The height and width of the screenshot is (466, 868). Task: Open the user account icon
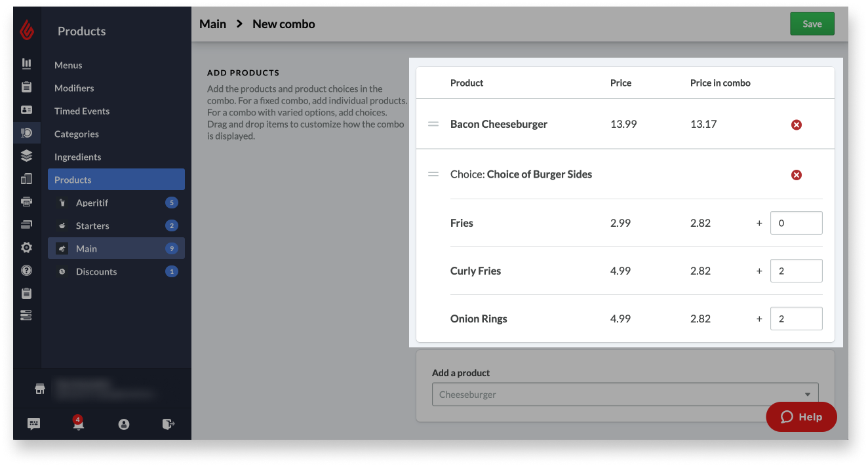point(124,424)
